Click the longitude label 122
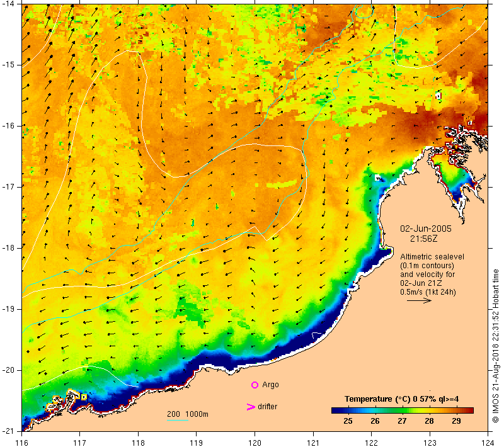Image resolution: width=504 pixels, height=447 pixels. click(x=371, y=443)
